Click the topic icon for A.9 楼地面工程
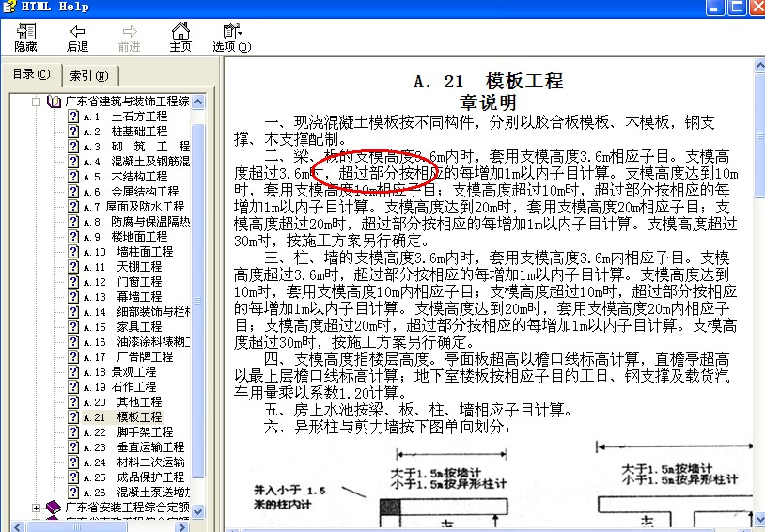Image resolution: width=765 pixels, height=532 pixels. pos(73,237)
